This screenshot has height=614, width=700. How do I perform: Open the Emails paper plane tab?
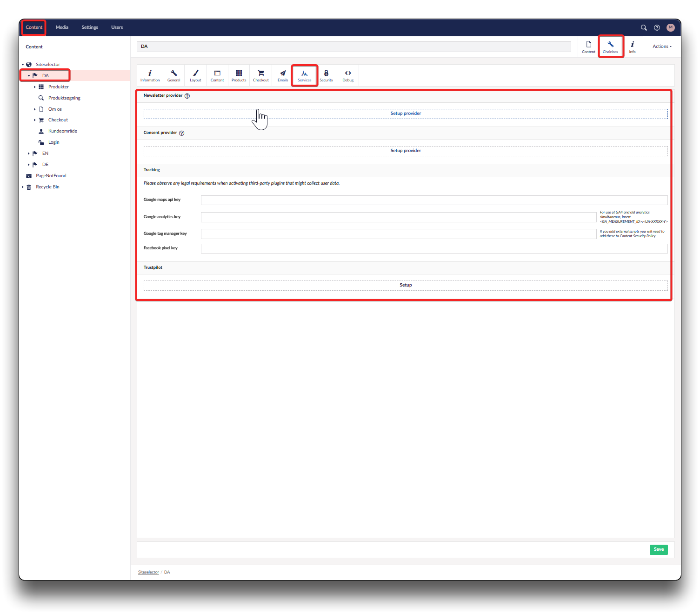[283, 75]
